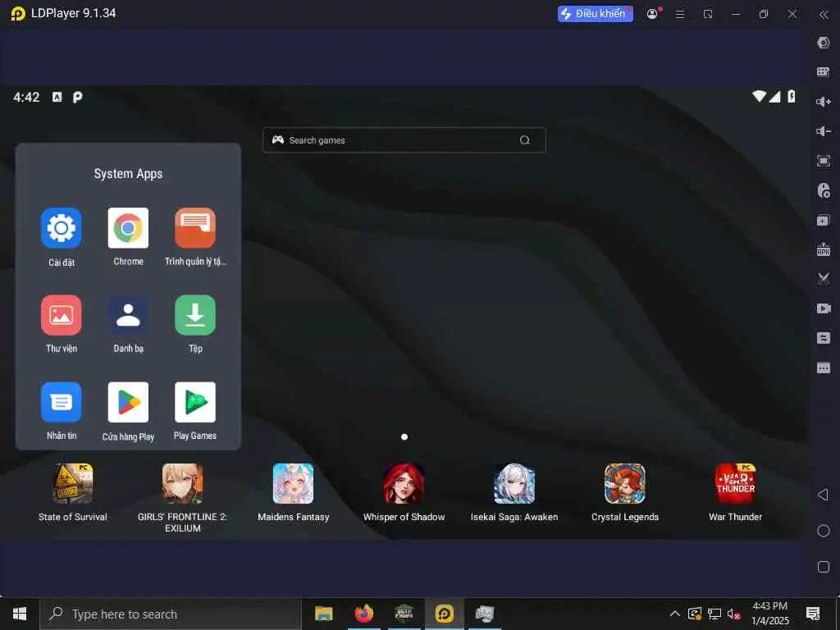This screenshot has height=630, width=840.
Task: Open Cửa hàng Play store
Action: (x=128, y=402)
